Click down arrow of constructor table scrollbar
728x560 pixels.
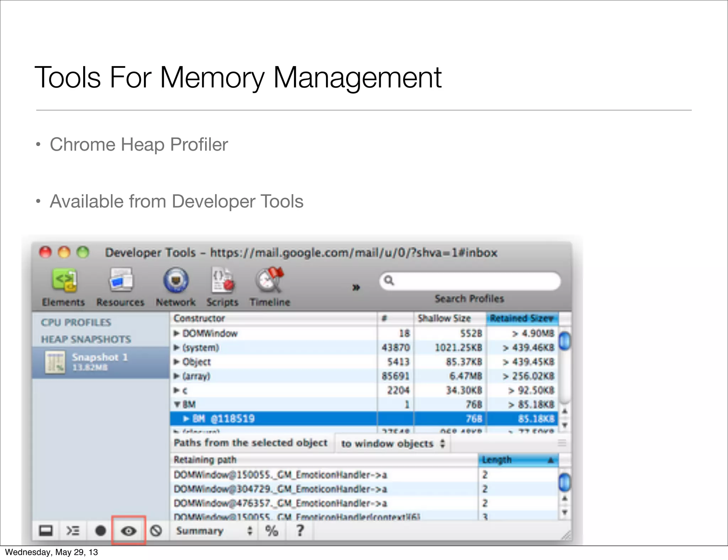coord(564,425)
